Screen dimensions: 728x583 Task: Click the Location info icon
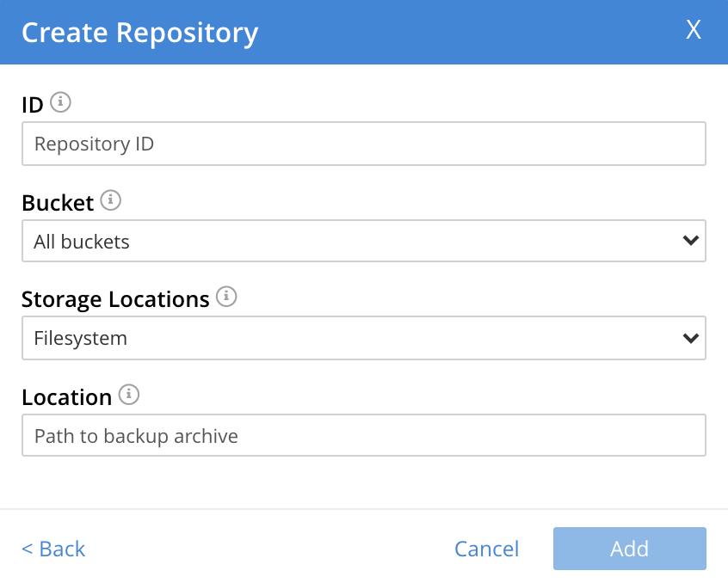point(129,394)
